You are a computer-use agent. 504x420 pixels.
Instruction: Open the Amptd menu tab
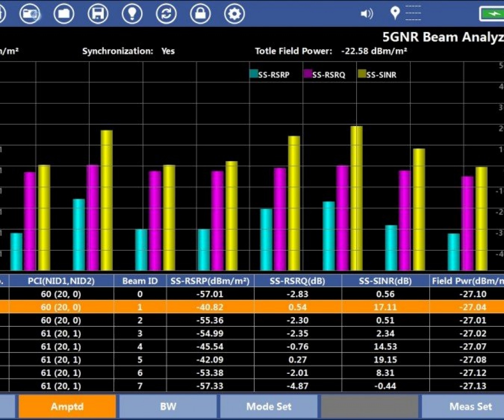tap(67, 407)
